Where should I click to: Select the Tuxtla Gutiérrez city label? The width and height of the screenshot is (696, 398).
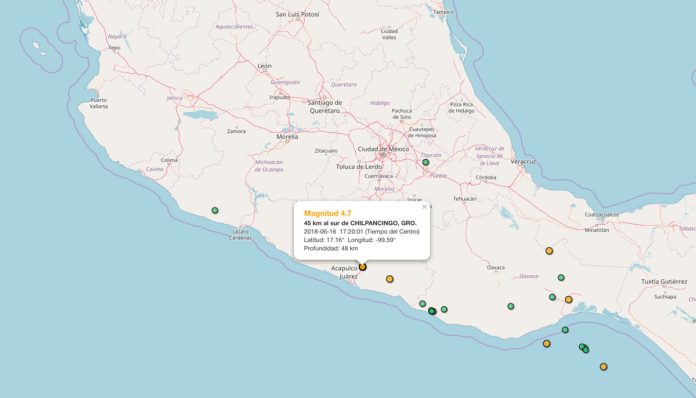click(664, 281)
